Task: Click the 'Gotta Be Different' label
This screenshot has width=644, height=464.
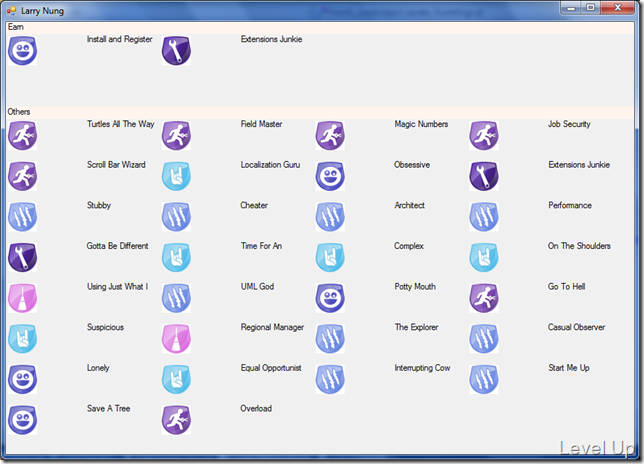Action: coord(117,246)
